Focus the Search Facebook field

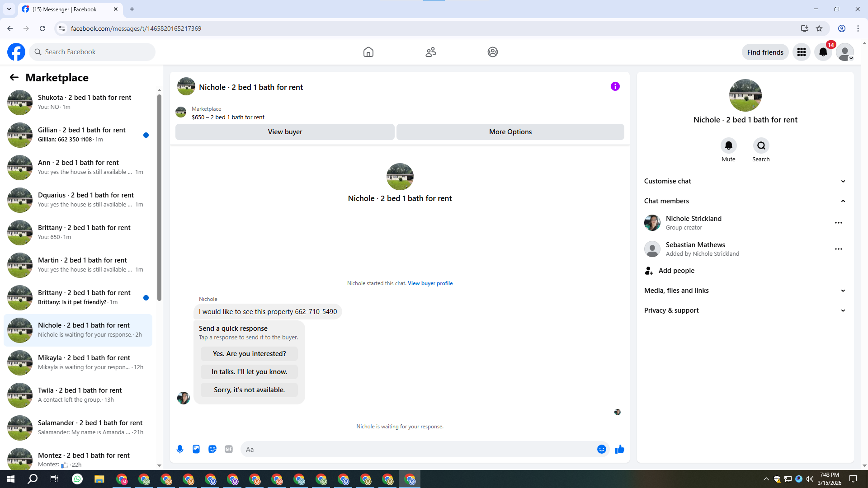click(x=92, y=52)
